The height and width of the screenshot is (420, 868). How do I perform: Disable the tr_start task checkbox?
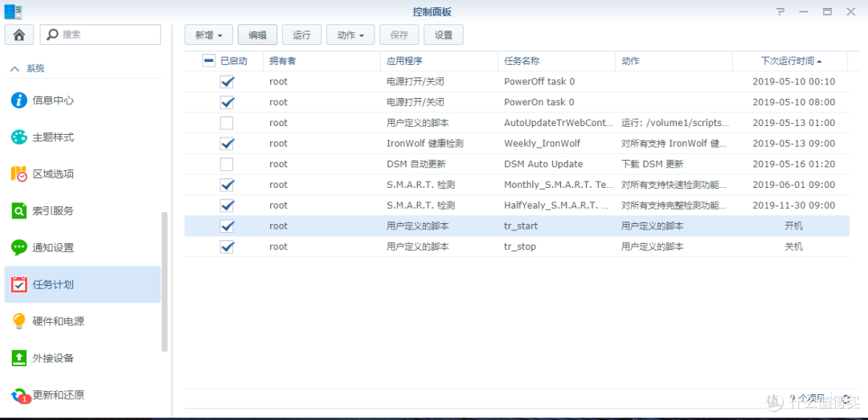click(227, 226)
